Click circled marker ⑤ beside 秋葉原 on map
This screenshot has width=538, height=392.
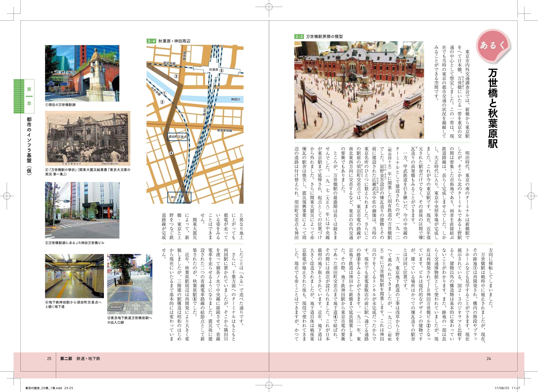coord(221,70)
